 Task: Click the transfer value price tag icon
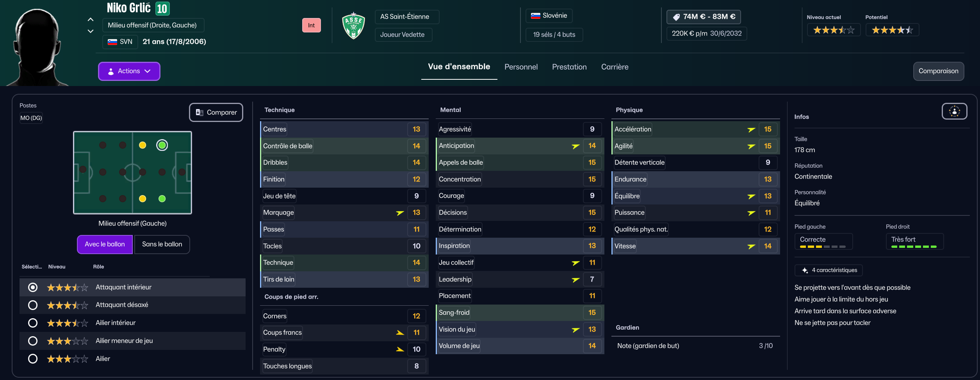click(676, 17)
